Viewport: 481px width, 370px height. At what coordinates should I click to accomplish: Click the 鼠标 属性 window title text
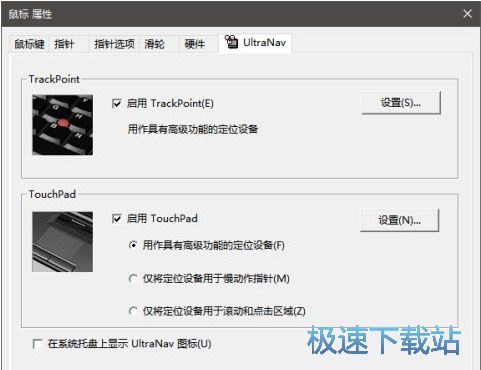30,14
